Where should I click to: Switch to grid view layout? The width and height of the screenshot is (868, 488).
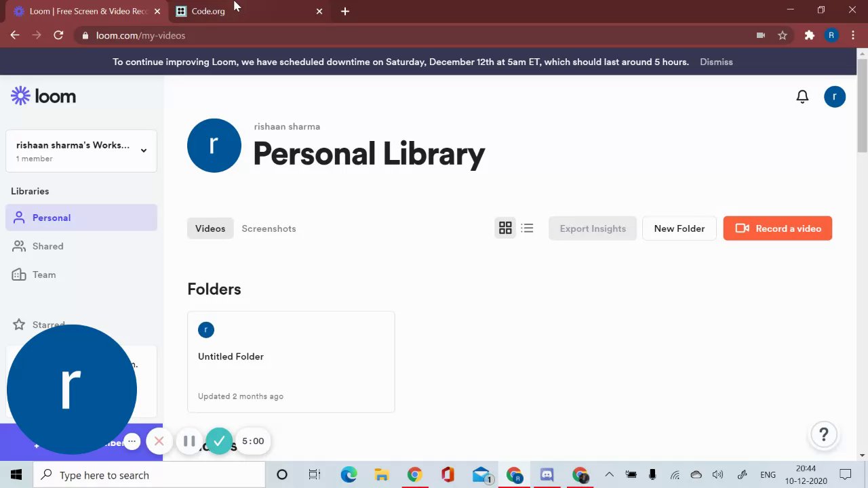[x=505, y=228]
